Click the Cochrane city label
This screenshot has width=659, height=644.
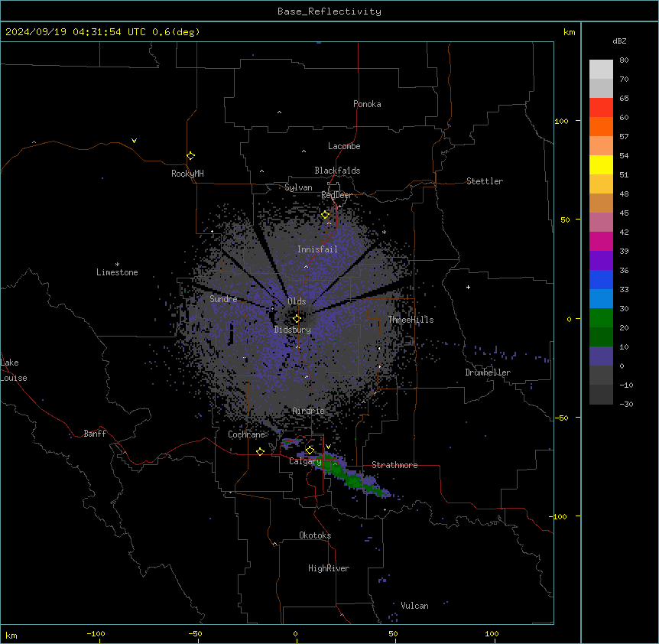[247, 434]
